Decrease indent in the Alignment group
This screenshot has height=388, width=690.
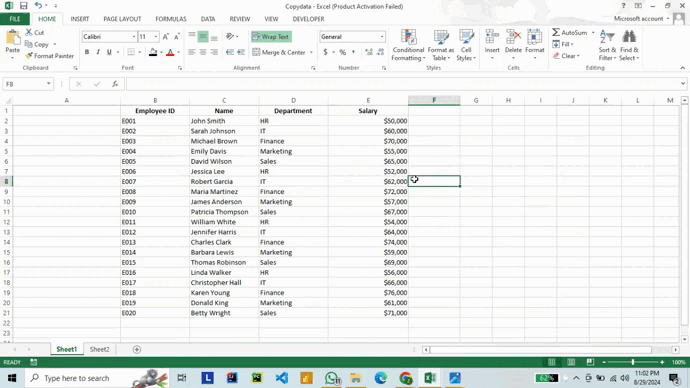click(230, 52)
